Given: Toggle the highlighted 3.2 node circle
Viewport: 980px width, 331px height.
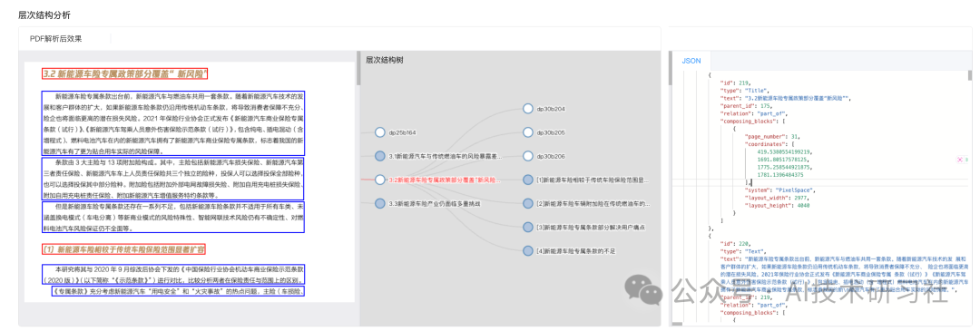Looking at the screenshot, I should (x=379, y=180).
